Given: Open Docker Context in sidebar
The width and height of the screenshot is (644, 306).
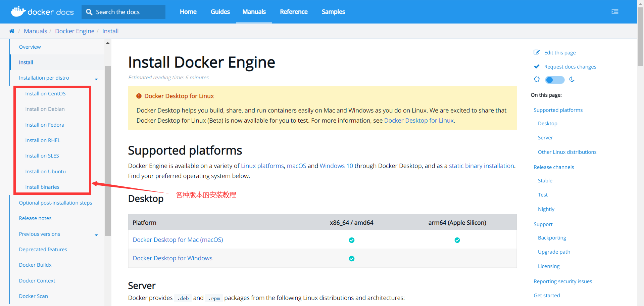Looking at the screenshot, I should pos(37,281).
